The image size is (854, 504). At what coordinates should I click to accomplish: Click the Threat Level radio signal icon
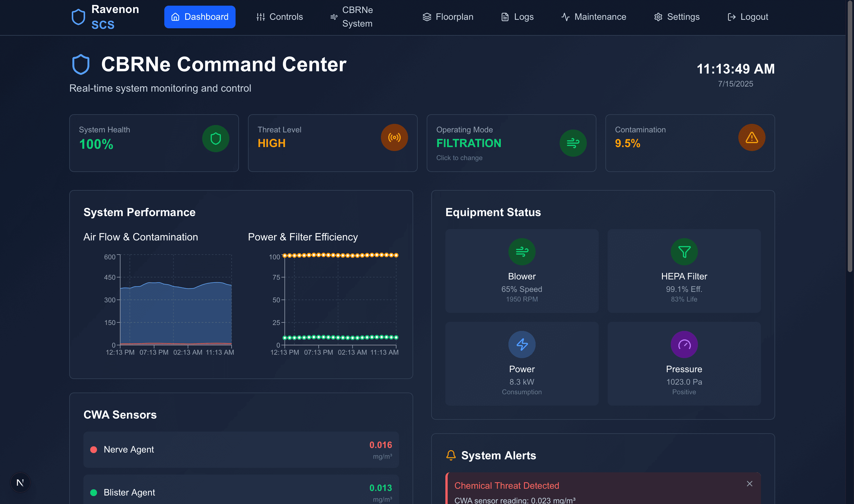(394, 137)
